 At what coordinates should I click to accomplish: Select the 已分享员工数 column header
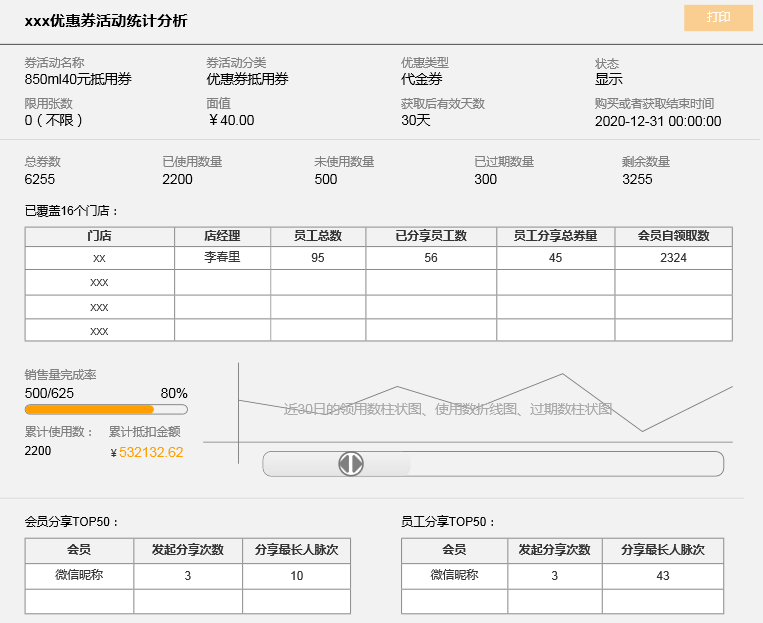click(x=431, y=236)
